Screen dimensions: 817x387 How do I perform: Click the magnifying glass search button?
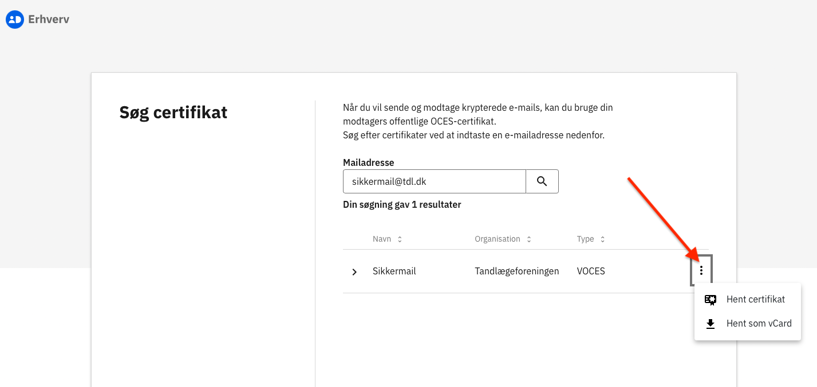[x=542, y=181]
